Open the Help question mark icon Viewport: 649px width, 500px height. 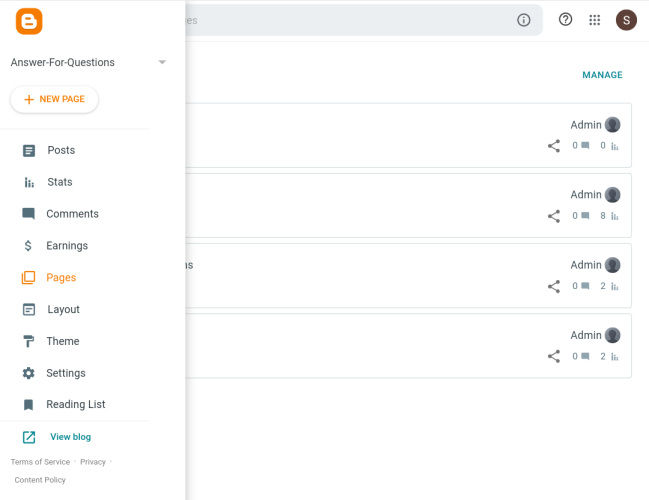565,20
